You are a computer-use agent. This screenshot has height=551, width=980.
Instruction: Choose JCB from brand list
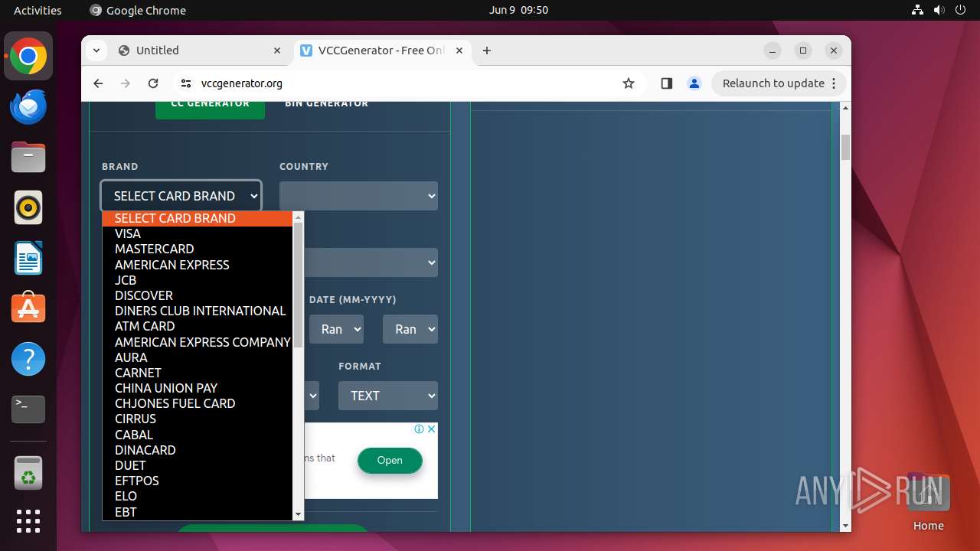click(x=198, y=280)
